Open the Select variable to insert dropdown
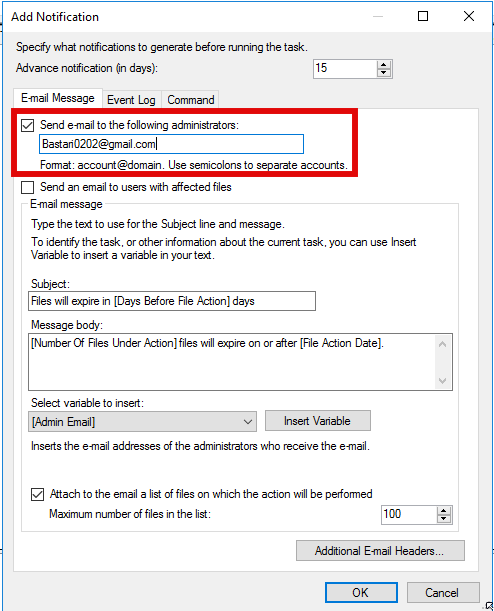494x611 pixels. (x=142, y=422)
